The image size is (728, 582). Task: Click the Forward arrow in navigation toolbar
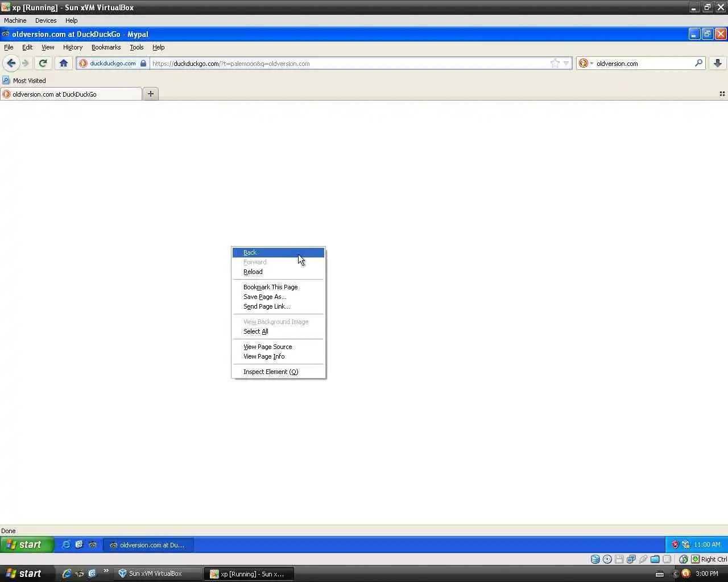26,63
